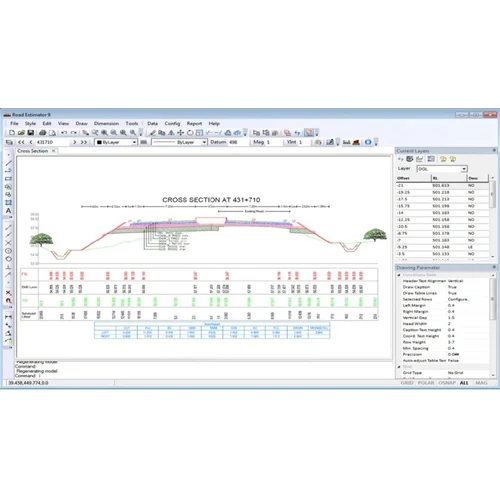Click the blue info circle icon
500x500 pixels.
point(368,142)
